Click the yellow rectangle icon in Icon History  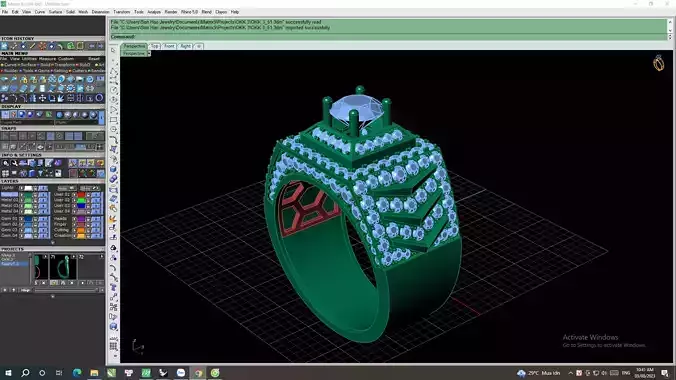pos(80,46)
